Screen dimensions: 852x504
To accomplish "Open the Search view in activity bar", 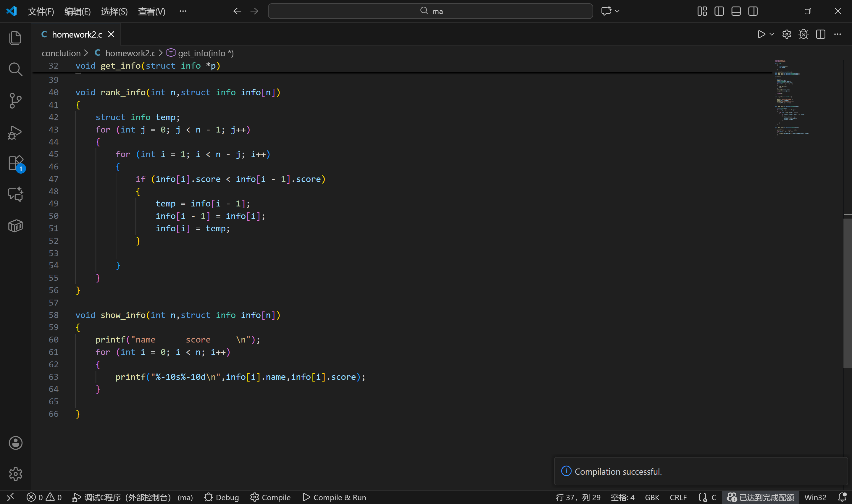I will coord(15,69).
